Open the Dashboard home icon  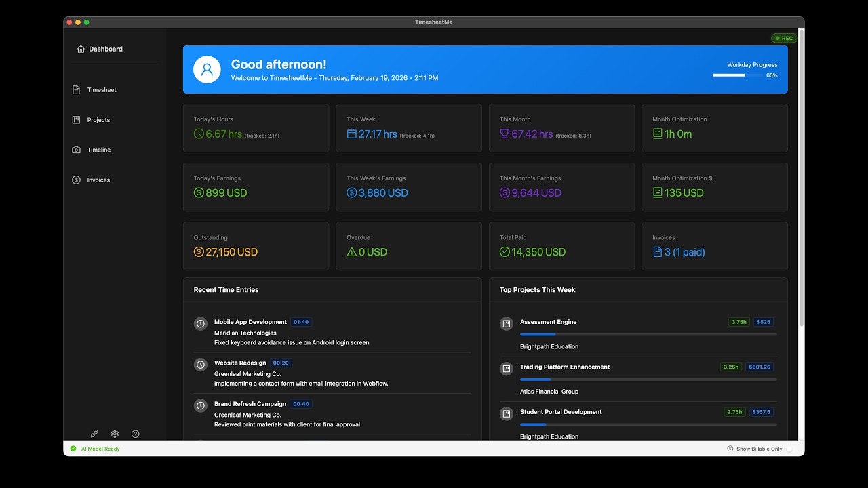pos(81,49)
